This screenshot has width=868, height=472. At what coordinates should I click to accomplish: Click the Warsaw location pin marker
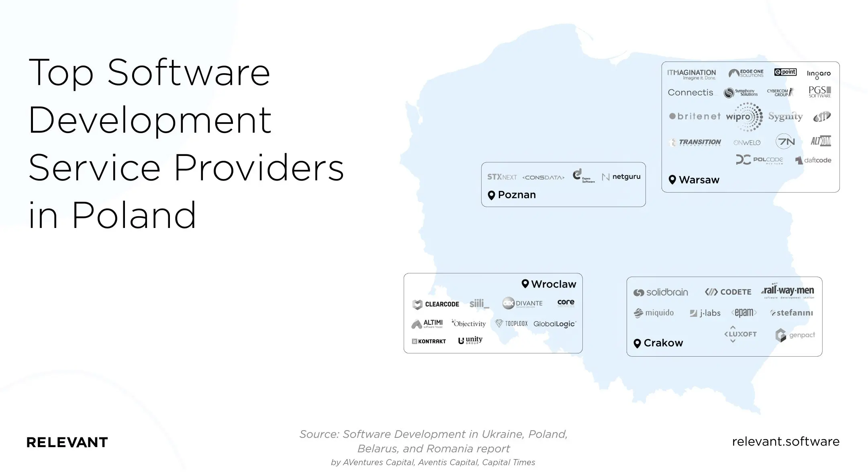pyautogui.click(x=673, y=180)
